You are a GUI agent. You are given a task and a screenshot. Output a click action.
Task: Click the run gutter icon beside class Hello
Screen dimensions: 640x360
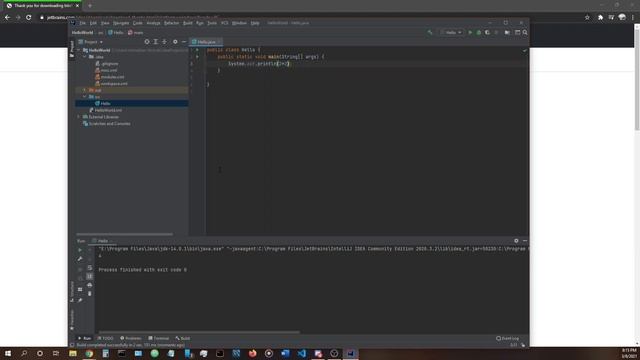point(197,50)
